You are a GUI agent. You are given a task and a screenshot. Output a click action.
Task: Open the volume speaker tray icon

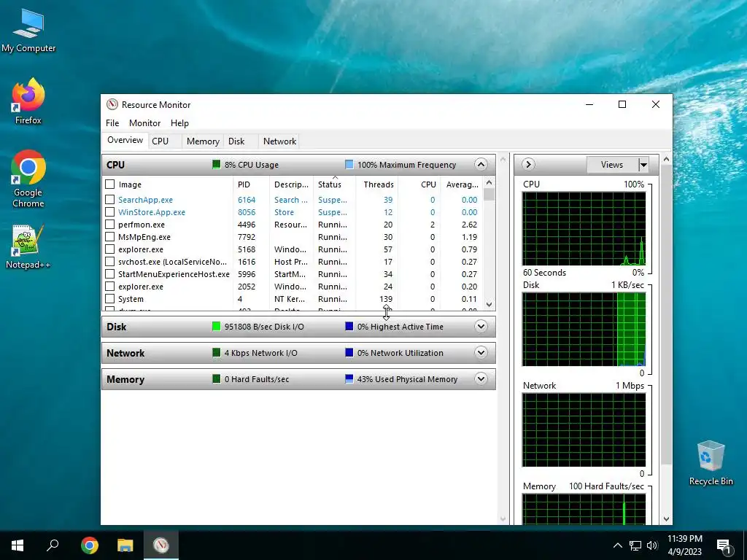652,545
